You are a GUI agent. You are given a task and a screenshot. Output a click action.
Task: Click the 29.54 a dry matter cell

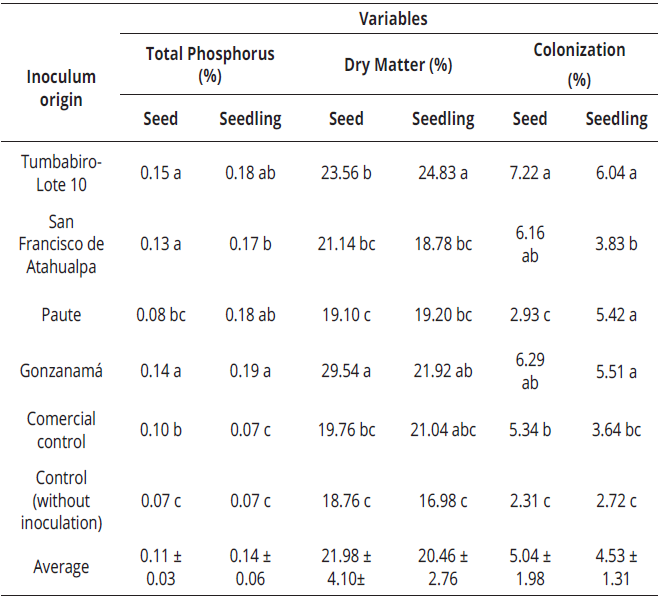tap(346, 369)
